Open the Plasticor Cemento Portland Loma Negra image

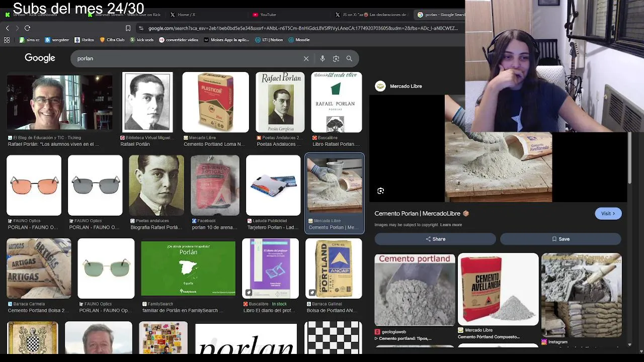click(215, 103)
